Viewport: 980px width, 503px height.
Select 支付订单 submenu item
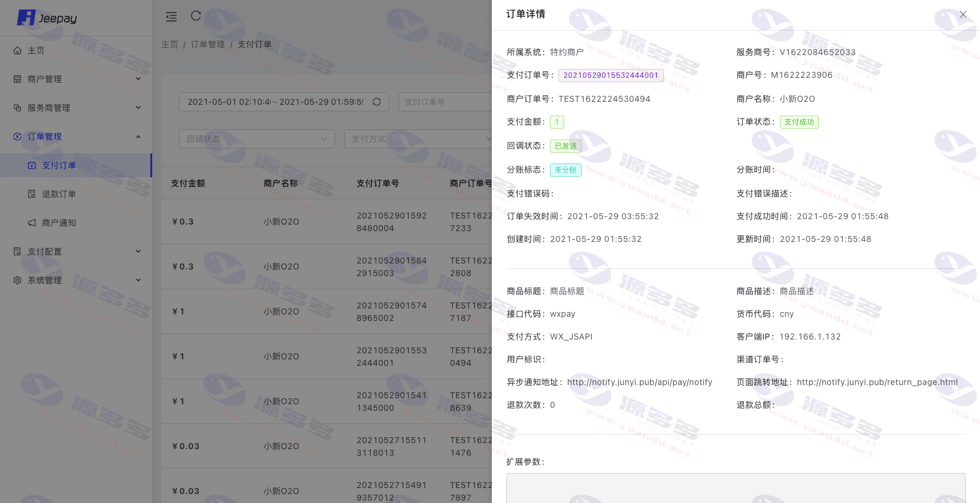(76, 165)
